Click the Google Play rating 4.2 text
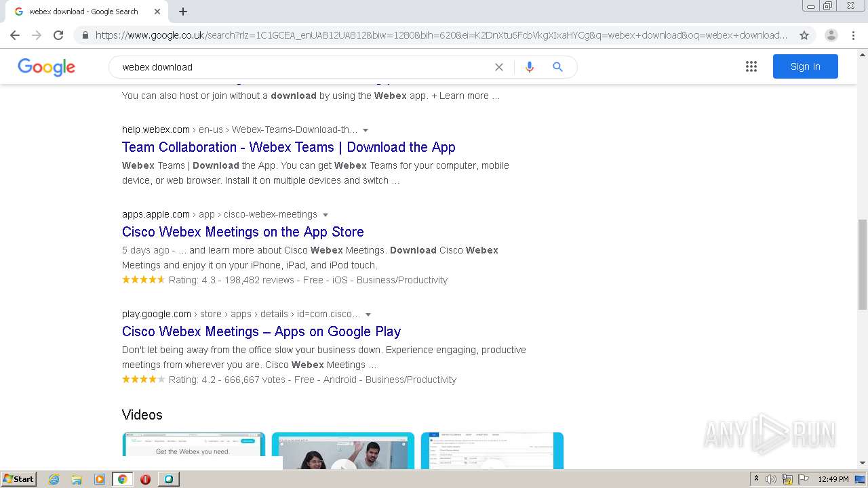 tap(192, 380)
